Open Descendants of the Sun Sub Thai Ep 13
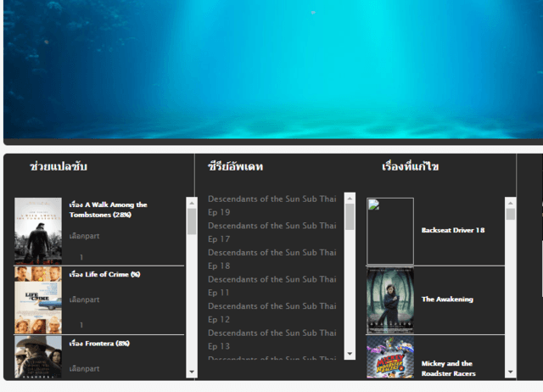The height and width of the screenshot is (392, 543). pyautogui.click(x=272, y=339)
